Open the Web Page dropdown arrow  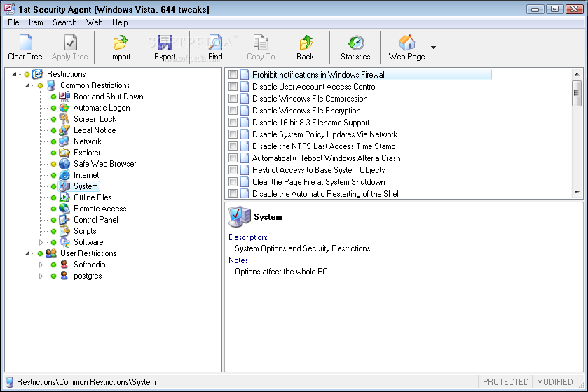coord(434,48)
